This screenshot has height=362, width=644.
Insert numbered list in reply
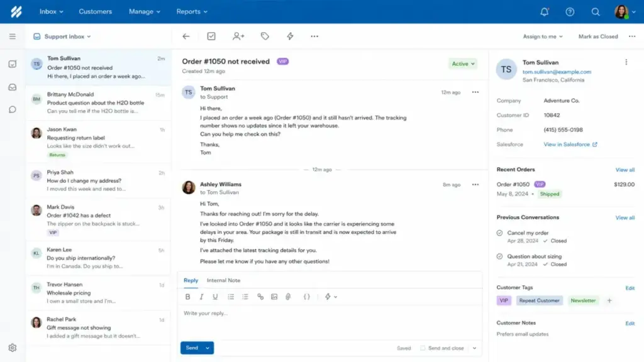[x=245, y=297]
